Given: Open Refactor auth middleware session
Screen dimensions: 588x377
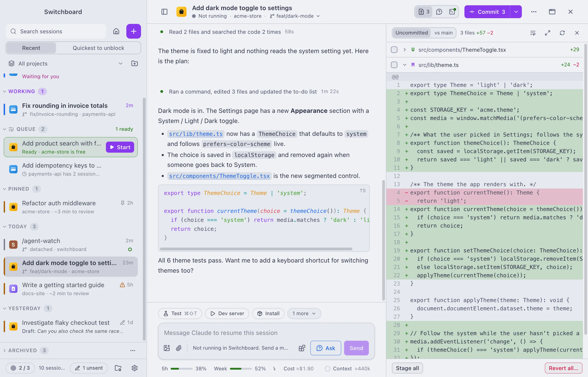Looking at the screenshot, I should (x=71, y=207).
